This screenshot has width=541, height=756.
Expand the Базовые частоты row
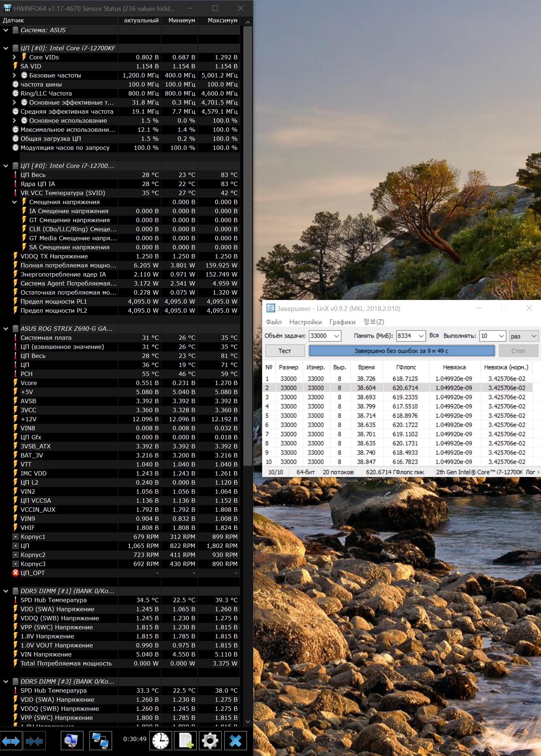[x=14, y=75]
